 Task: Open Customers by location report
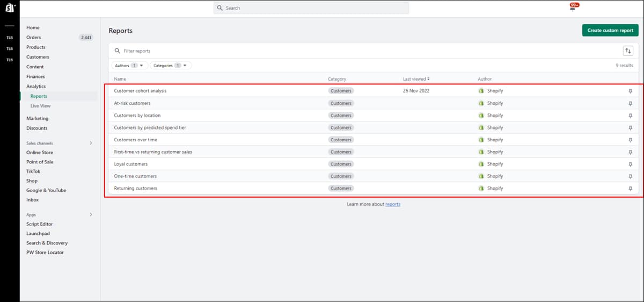(137, 116)
